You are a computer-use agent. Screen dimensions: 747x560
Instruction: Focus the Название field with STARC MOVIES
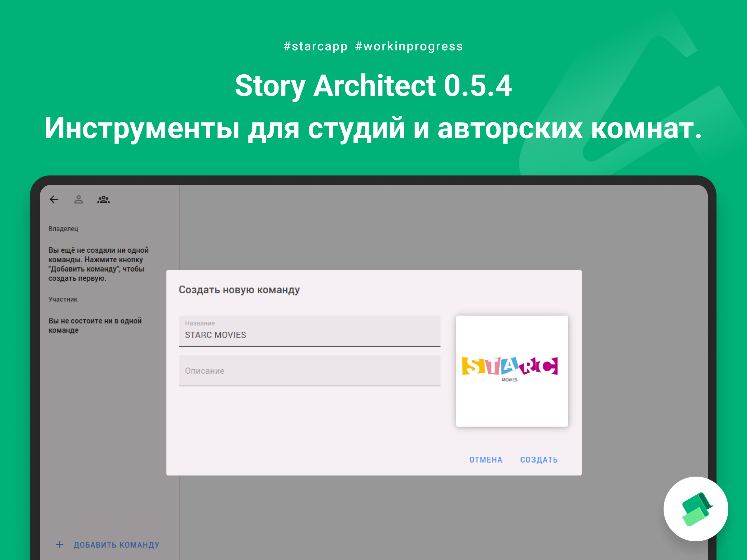310,331
